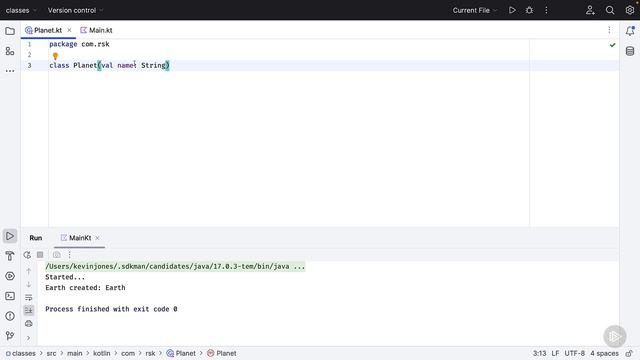The image size is (640, 360).
Task: Jump up the stack trace with the up arrow
Action: tap(29, 271)
